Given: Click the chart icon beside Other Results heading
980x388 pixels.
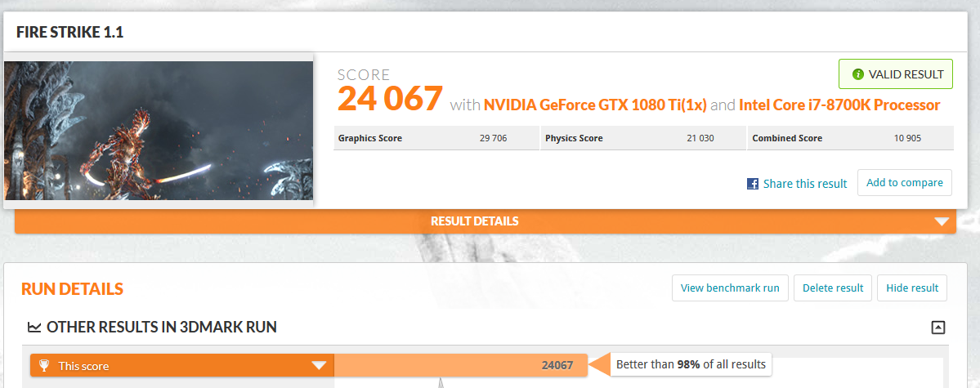Looking at the screenshot, I should tap(34, 327).
